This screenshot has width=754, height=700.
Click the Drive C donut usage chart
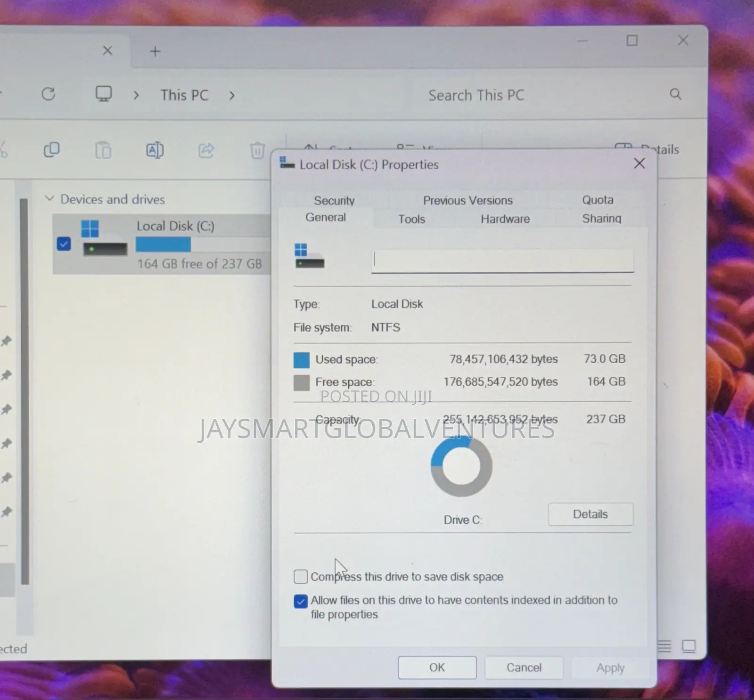pyautogui.click(x=461, y=465)
